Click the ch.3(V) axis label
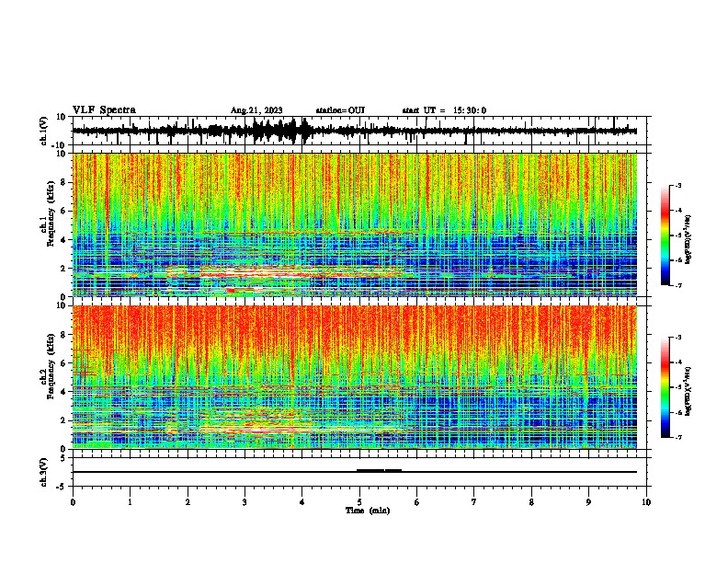Viewport: 728px width, 563px height. 44,472
